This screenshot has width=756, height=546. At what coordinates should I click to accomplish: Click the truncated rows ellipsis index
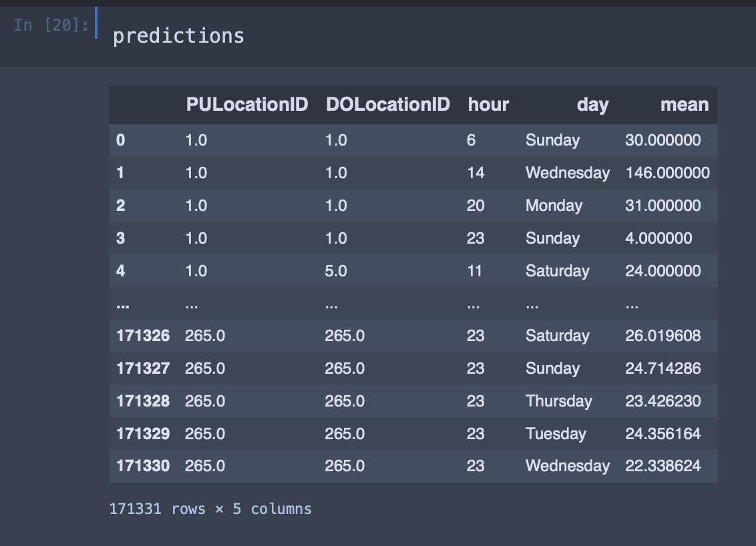click(x=122, y=305)
